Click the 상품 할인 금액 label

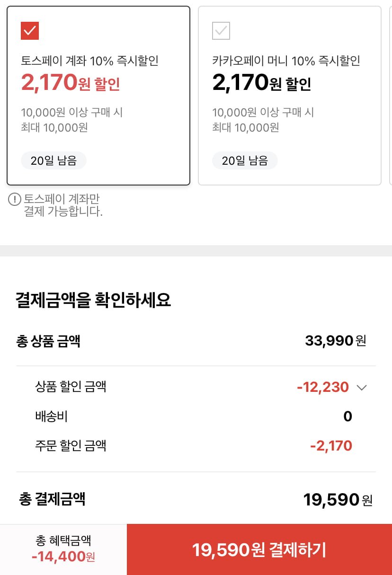(x=71, y=387)
